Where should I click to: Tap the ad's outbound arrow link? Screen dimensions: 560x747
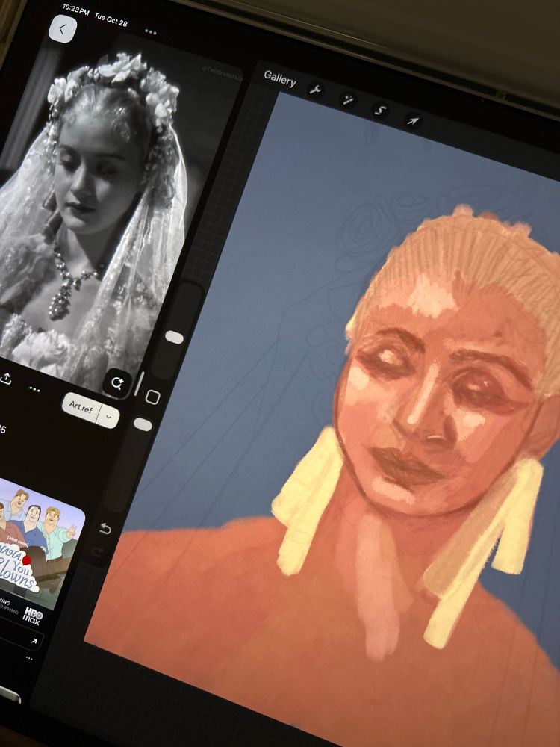(34, 641)
